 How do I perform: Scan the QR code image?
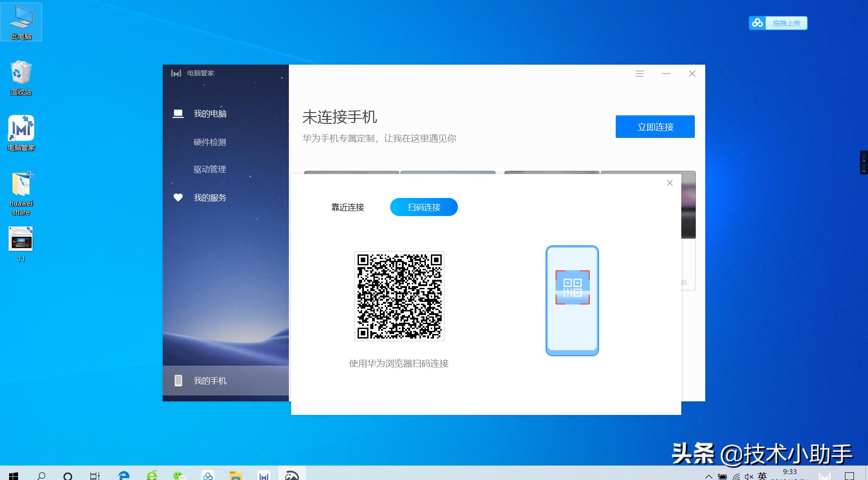pos(399,296)
